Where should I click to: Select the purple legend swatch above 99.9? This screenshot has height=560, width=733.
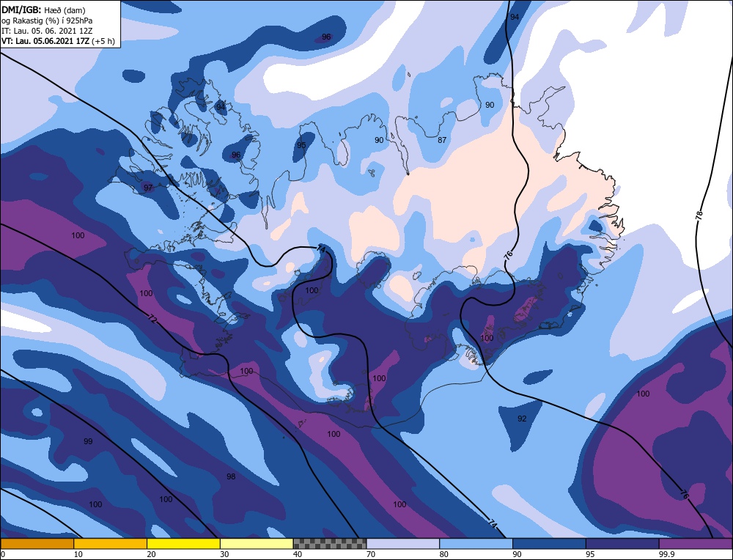[696, 543]
